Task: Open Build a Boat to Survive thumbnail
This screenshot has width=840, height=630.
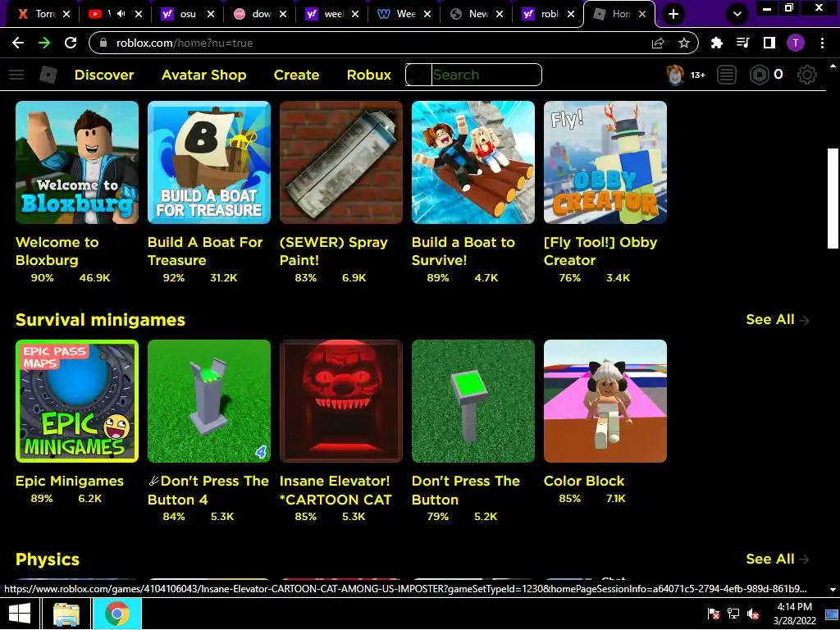Action: click(473, 162)
